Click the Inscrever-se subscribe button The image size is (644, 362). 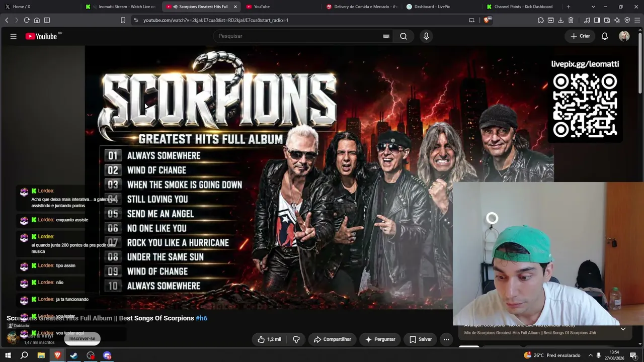tap(83, 338)
